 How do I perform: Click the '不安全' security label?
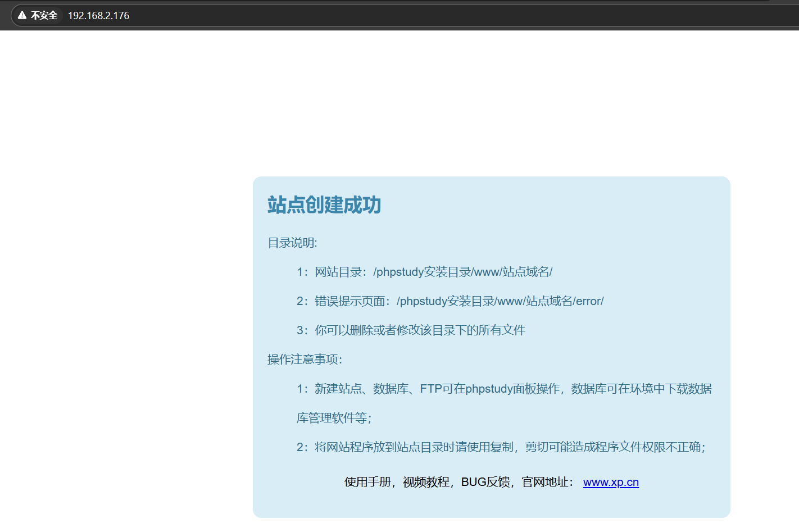pyautogui.click(x=44, y=15)
